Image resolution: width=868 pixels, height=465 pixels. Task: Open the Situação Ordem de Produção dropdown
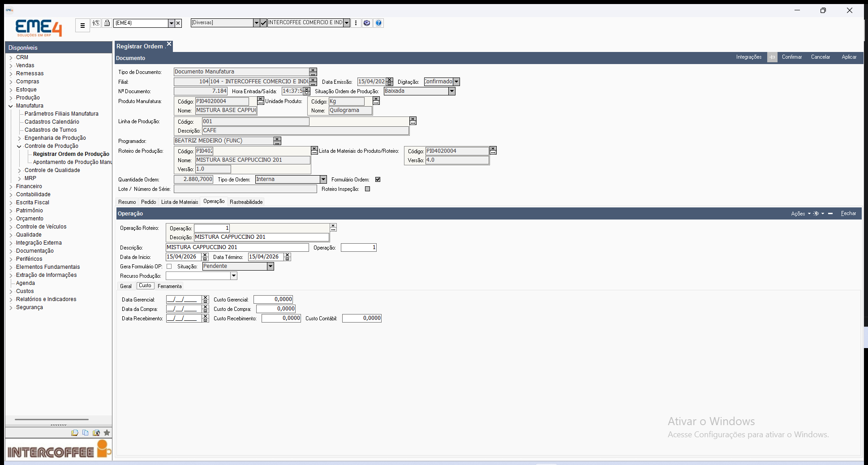[x=452, y=91]
